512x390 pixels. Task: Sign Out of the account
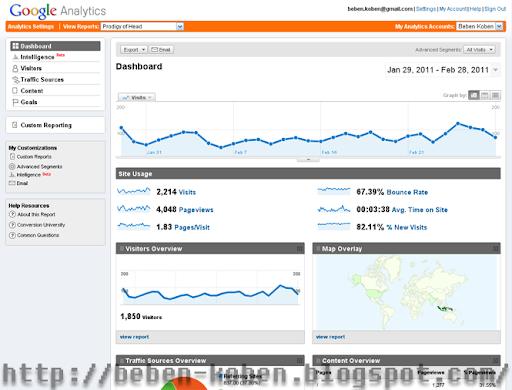(495, 9)
